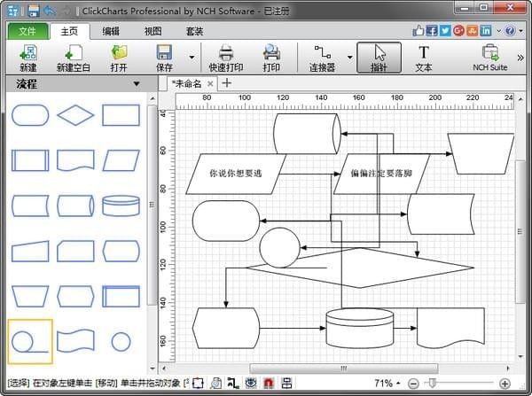Choose the cylinder database shape in the palette
This screenshot has width=532, height=396.
pos(121,206)
